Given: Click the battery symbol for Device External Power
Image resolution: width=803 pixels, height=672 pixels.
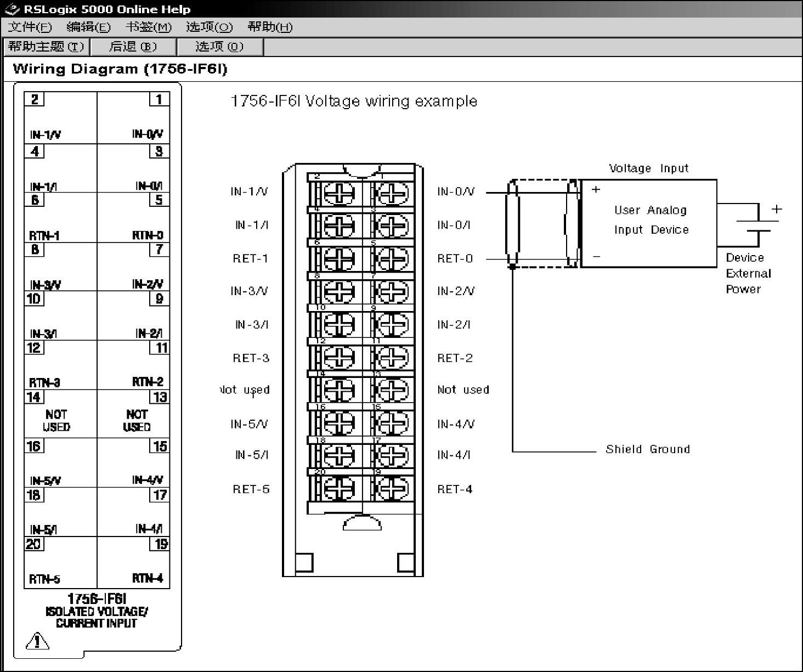Looking at the screenshot, I should pyautogui.click(x=759, y=225).
